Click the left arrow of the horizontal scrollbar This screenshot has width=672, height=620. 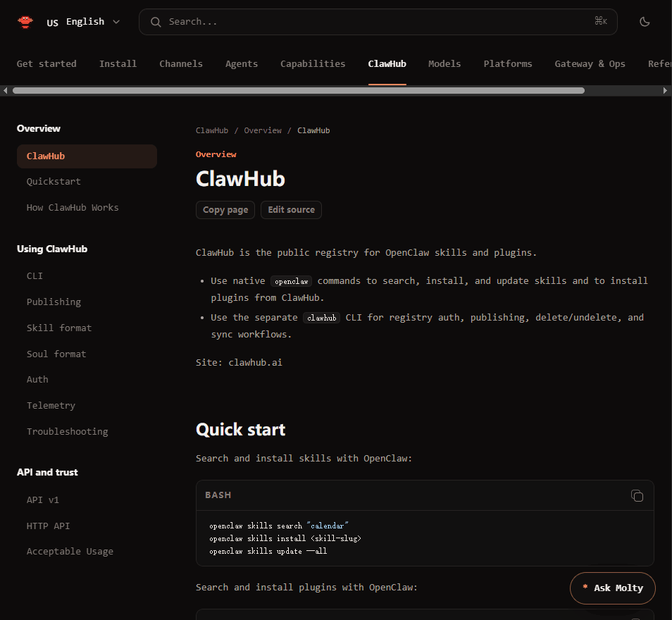5,90
